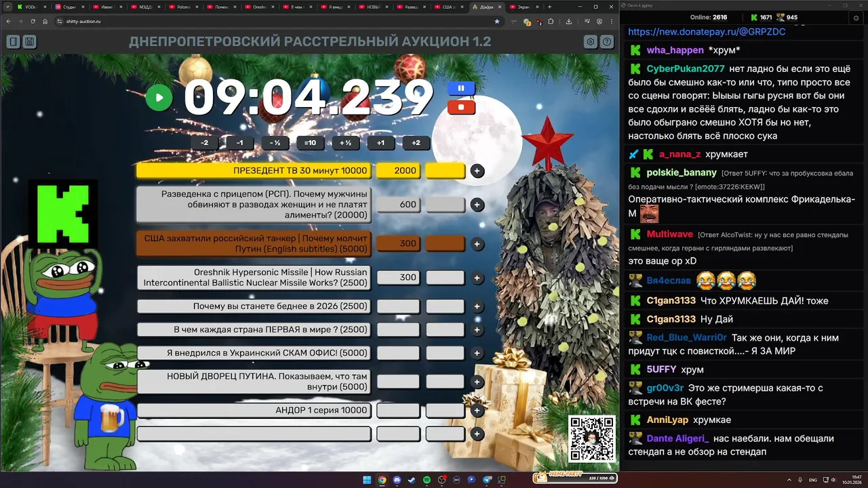Open Steam from the taskbar
Screen dimensions: 868x488
[x=412, y=480]
